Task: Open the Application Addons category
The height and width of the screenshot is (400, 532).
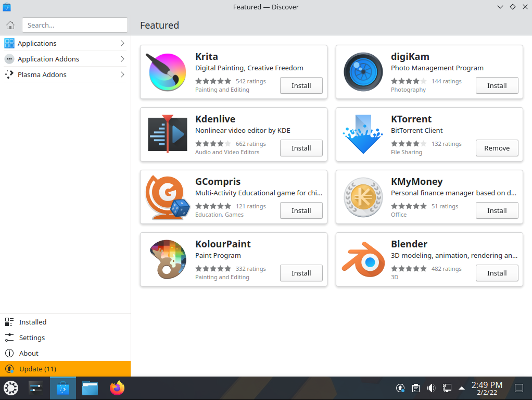Action: pyautogui.click(x=65, y=59)
